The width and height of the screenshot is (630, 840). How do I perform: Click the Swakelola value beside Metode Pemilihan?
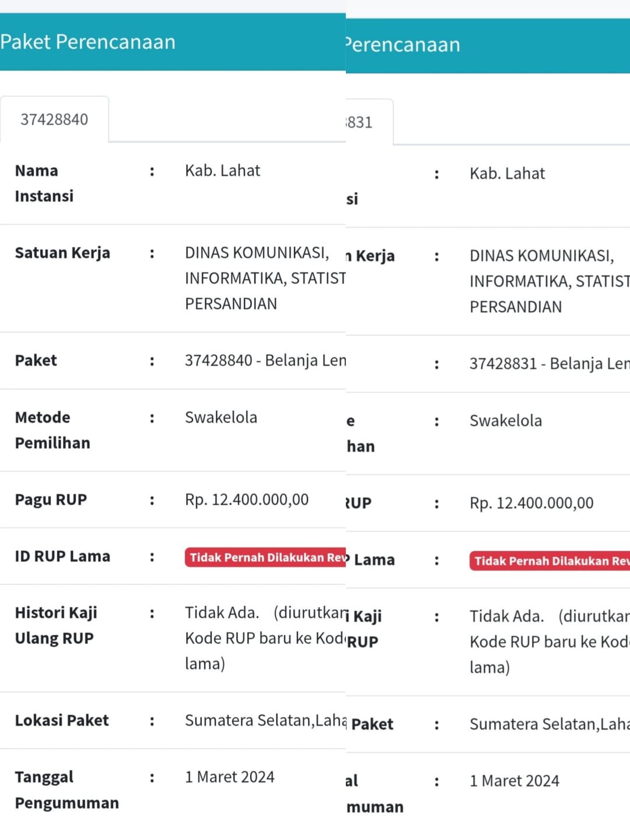click(x=220, y=417)
